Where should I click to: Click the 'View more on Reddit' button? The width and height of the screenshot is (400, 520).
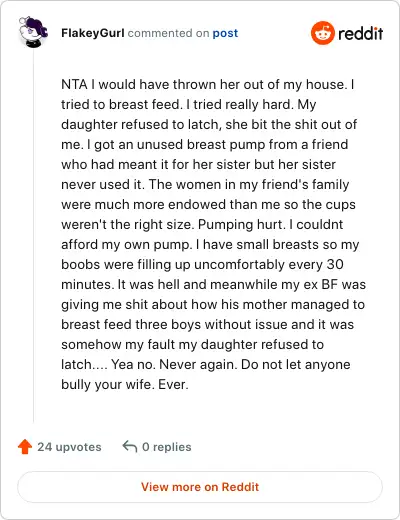click(200, 487)
